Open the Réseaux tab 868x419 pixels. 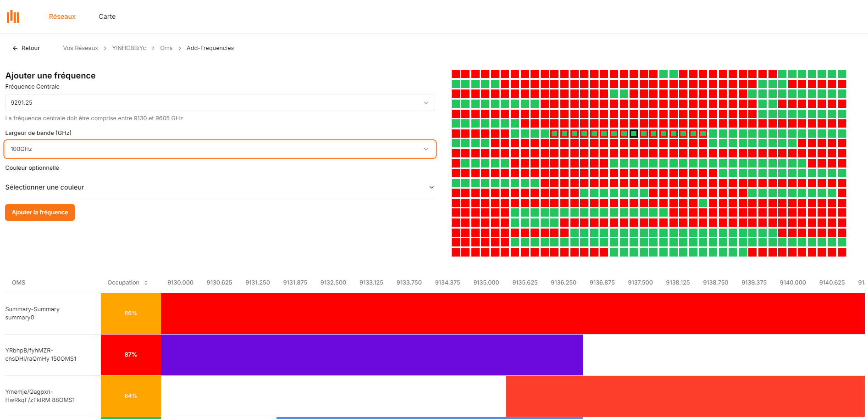click(x=62, y=17)
